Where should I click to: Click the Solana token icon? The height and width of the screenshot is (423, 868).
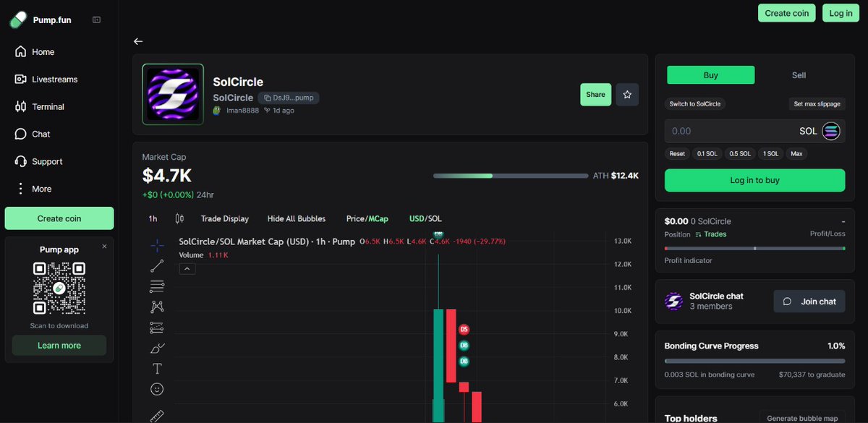click(830, 131)
